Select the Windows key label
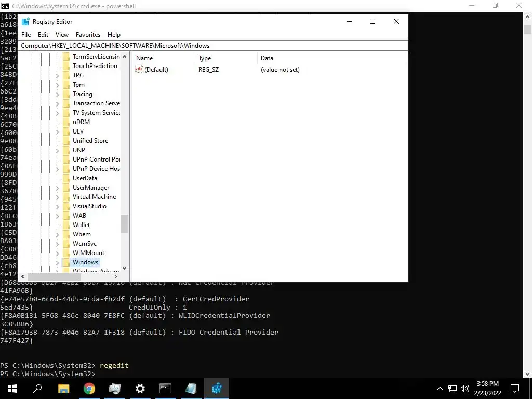Viewport: 532px width, 399px height. [86, 262]
